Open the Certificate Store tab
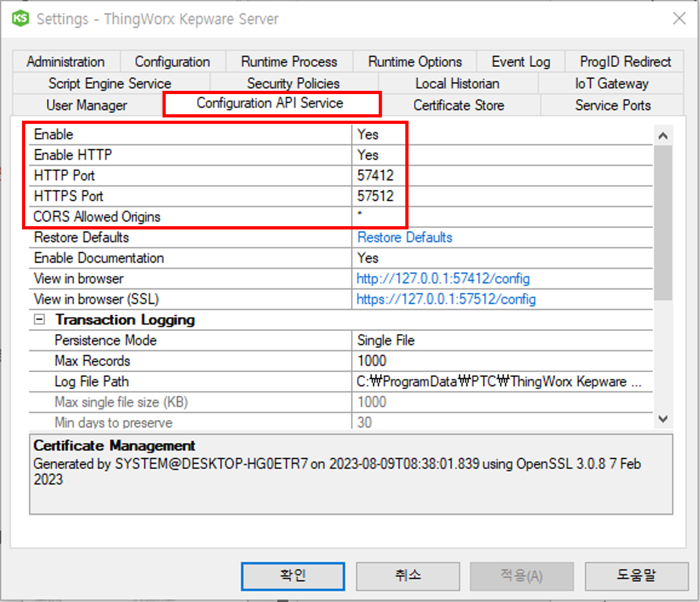Image resolution: width=700 pixels, height=602 pixels. [459, 105]
